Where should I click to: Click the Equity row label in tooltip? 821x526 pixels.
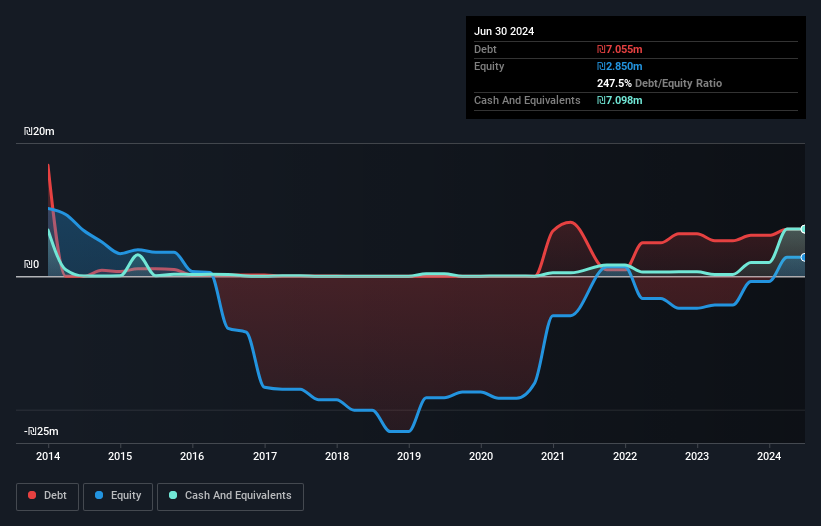point(489,66)
